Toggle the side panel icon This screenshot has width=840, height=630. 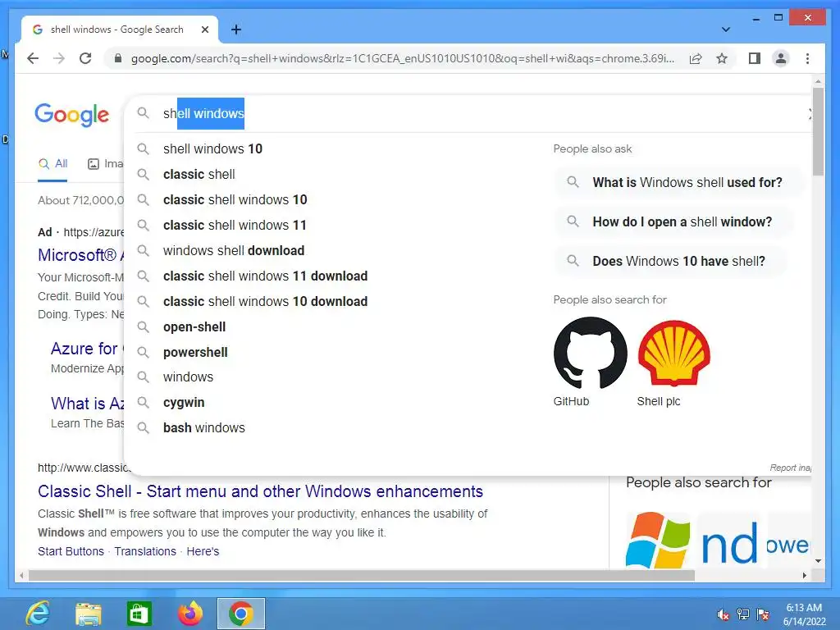(755, 58)
